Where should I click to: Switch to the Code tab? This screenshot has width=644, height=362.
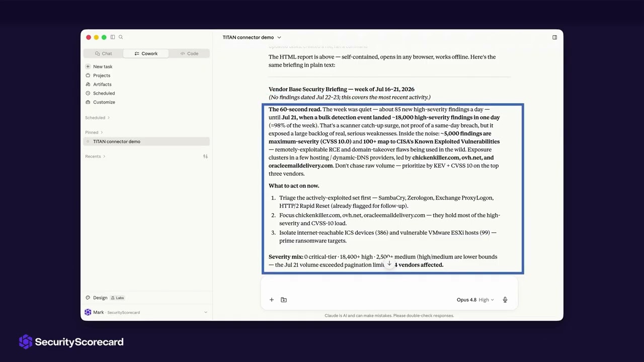point(189,53)
